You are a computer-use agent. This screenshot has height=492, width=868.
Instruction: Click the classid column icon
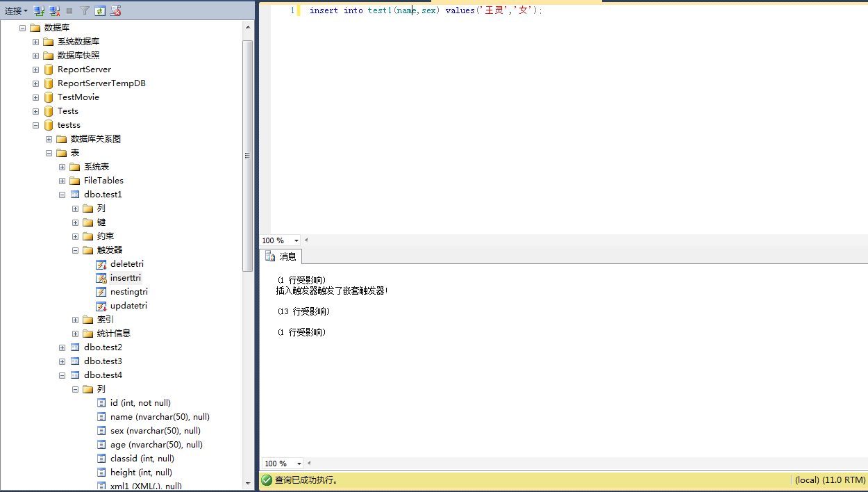point(101,459)
